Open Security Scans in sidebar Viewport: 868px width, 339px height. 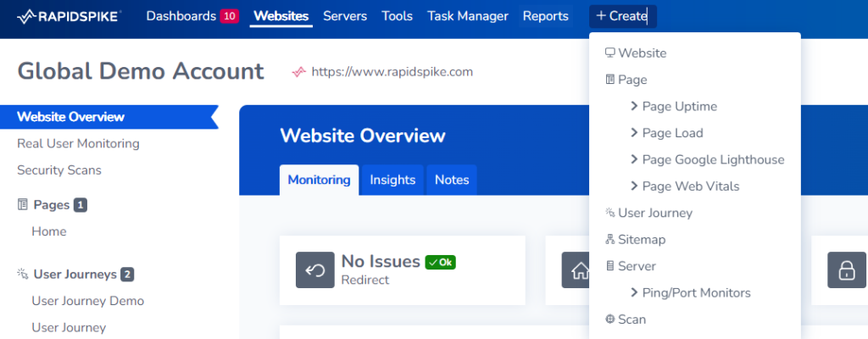point(59,170)
